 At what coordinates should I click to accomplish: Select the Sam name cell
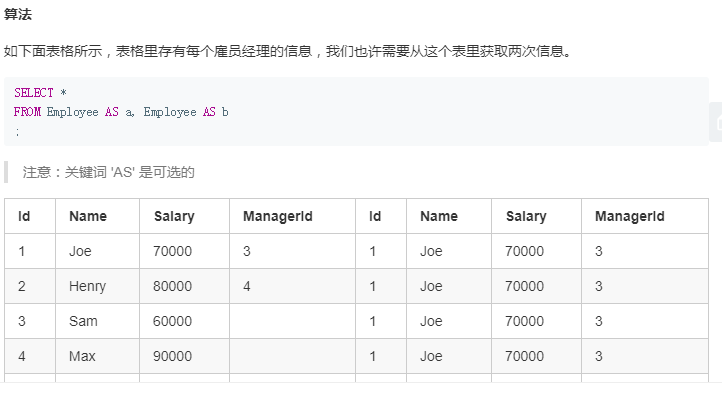tap(98, 321)
